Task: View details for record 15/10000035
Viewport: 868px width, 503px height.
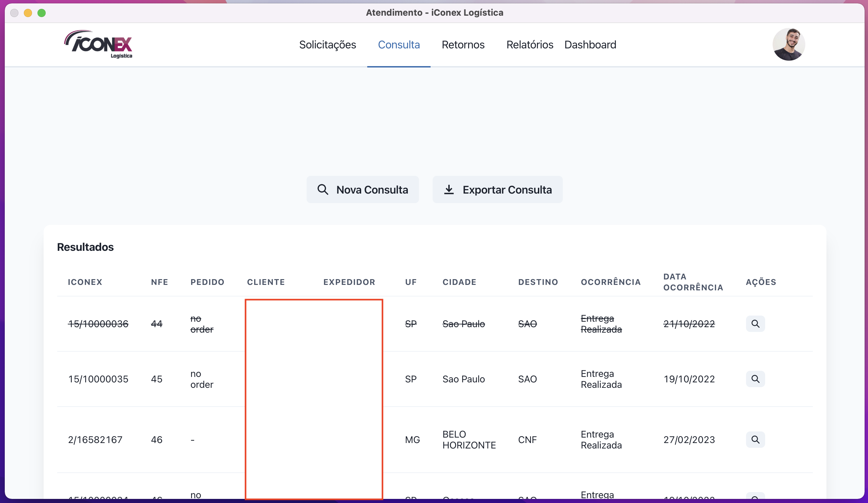Action: 755,379
